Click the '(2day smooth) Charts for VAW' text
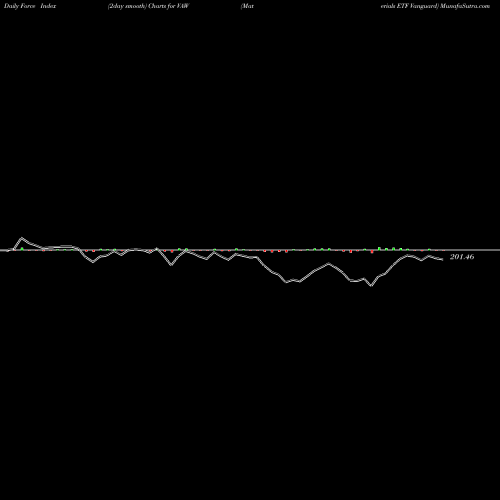The height and width of the screenshot is (500, 500). click(x=148, y=6)
